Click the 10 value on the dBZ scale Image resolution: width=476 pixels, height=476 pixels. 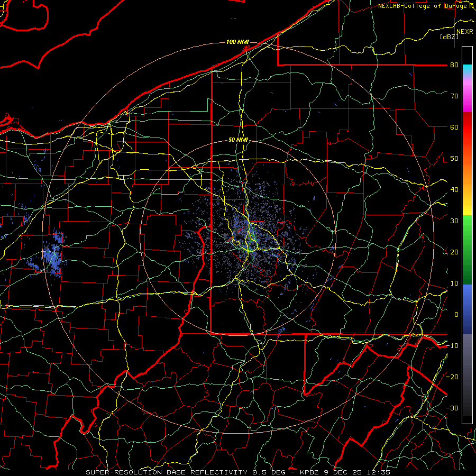coord(454,283)
